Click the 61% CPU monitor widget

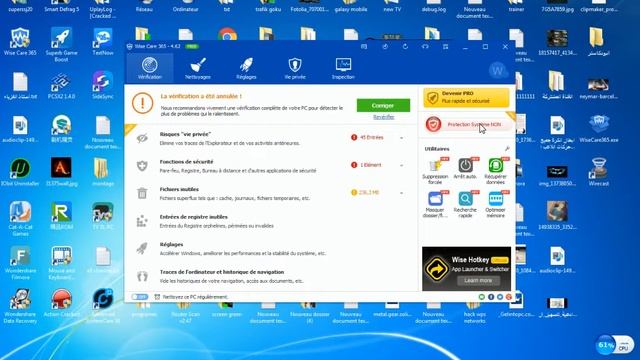tap(614, 345)
